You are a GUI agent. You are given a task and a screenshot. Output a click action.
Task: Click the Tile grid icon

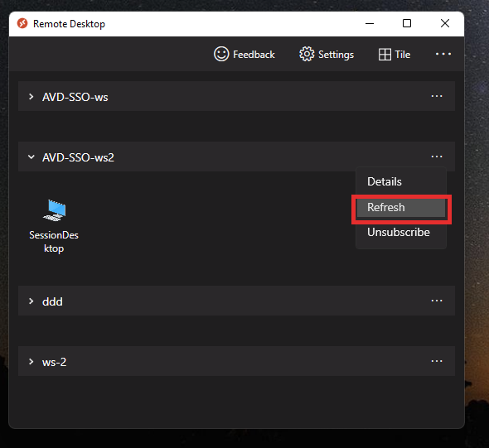(x=385, y=55)
